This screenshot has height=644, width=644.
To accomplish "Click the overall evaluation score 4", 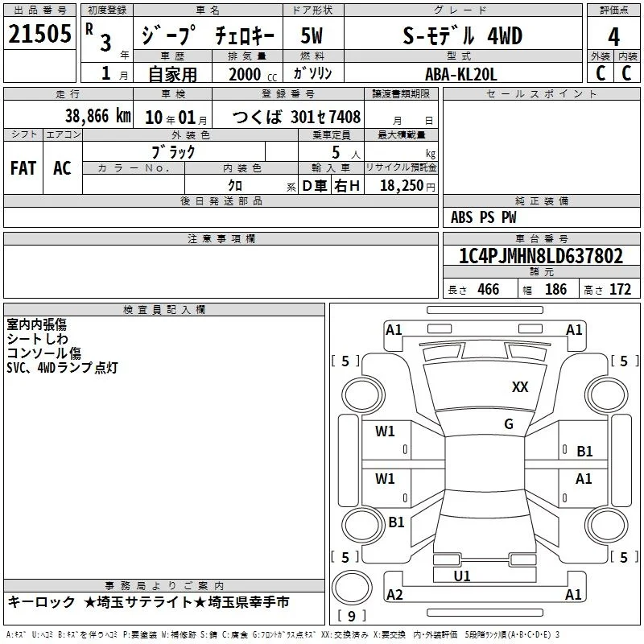I will pyautogui.click(x=613, y=37).
